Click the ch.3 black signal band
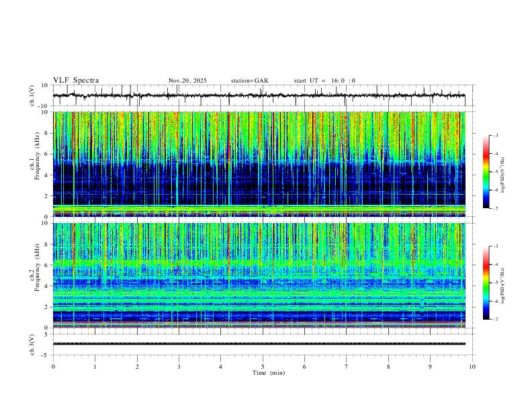Viewport: 532px width, 411px height. pyautogui.click(x=259, y=344)
